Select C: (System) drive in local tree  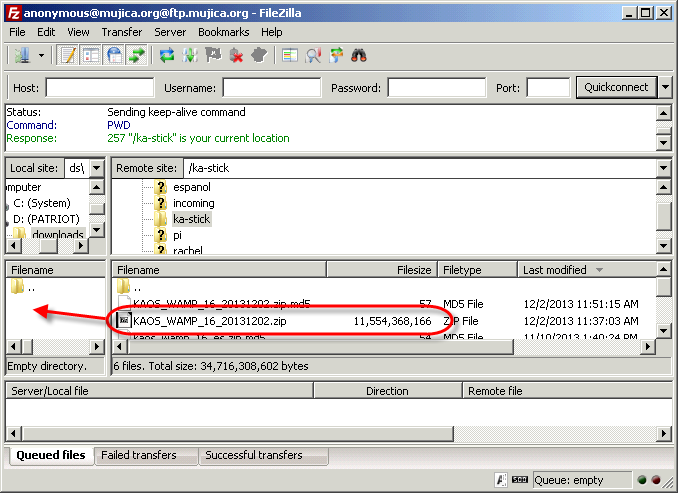(x=42, y=203)
